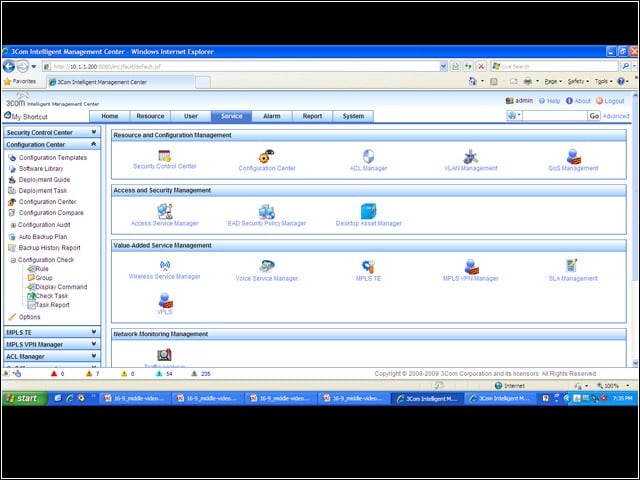Open the VPLS icon

pyautogui.click(x=165, y=300)
